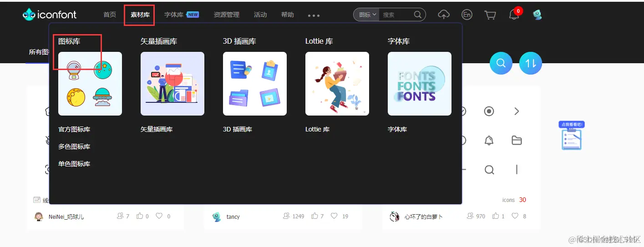Screen dimensions: 644x247
Task: Select the folder icon in the grid
Action: pyautogui.click(x=517, y=141)
